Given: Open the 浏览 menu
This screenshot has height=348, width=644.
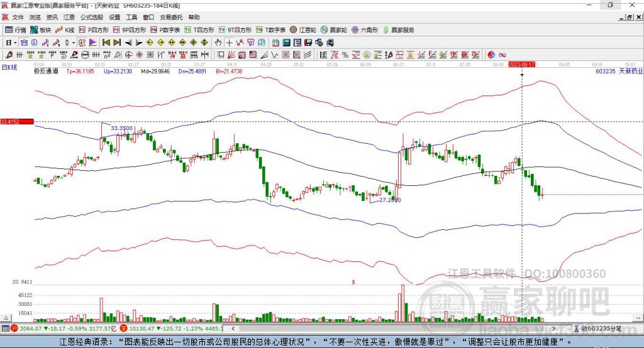Looking at the screenshot, I should point(35,17).
